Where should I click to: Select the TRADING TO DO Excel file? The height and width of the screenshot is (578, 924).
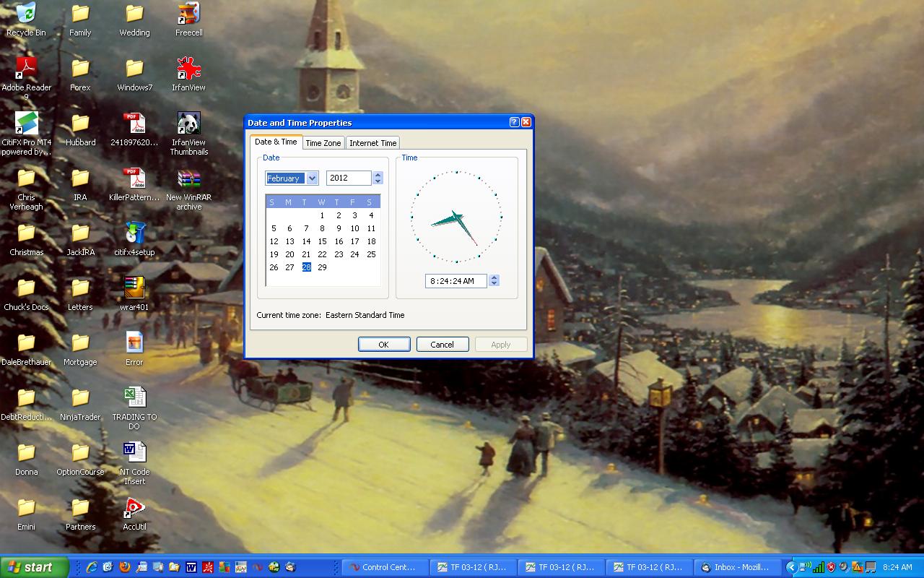134,408
